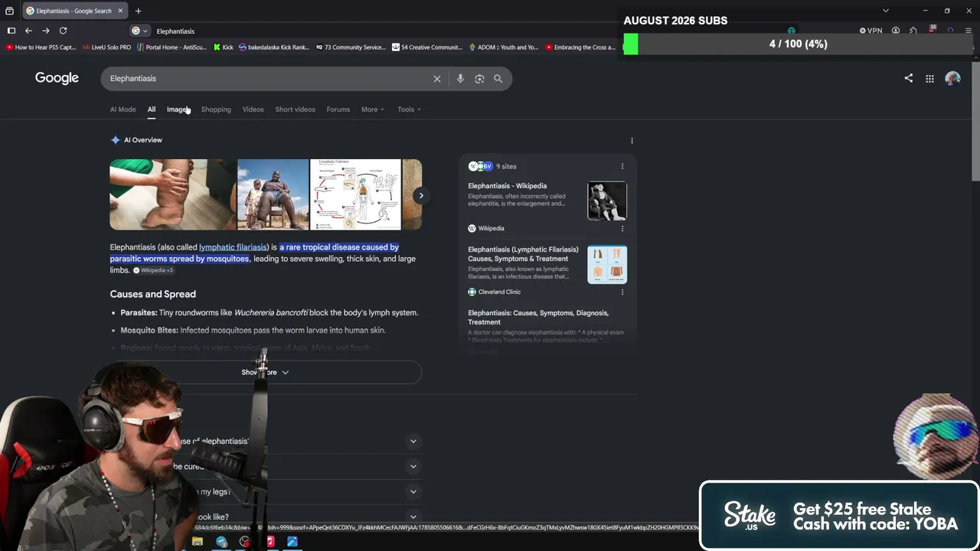Open the three-dot menu of AI Overview

pos(632,141)
